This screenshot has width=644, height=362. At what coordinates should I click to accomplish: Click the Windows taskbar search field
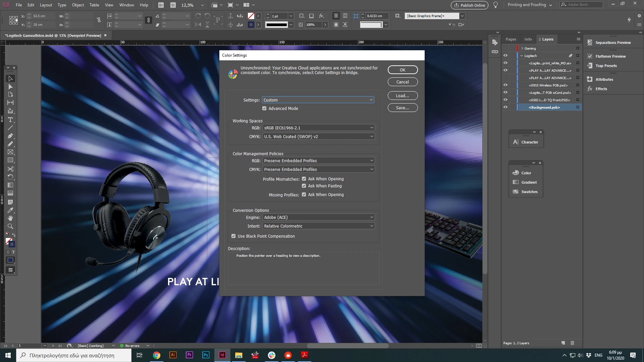pyautogui.click(x=74, y=355)
